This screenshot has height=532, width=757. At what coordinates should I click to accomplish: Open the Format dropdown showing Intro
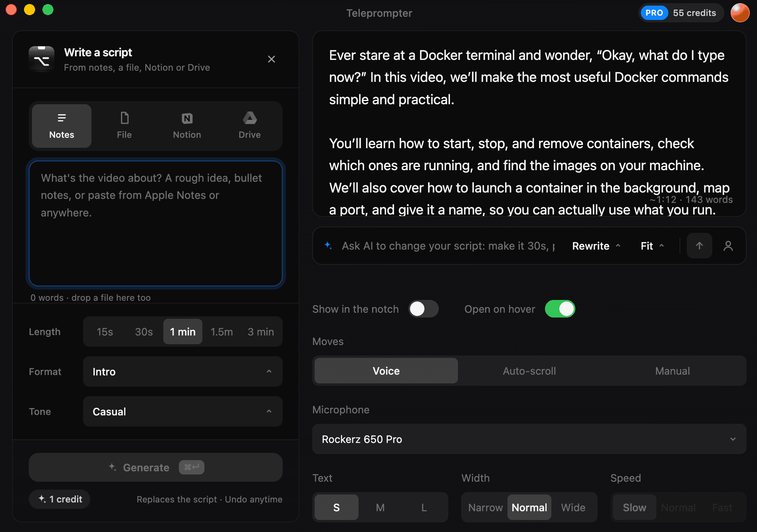183,371
